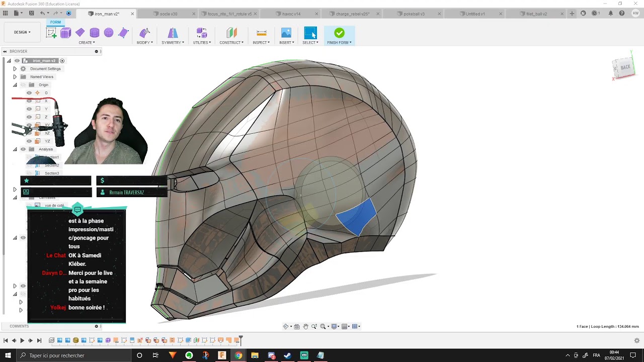This screenshot has width=644, height=362.
Task: Open the FINISH FORM menu label
Action: 339,42
